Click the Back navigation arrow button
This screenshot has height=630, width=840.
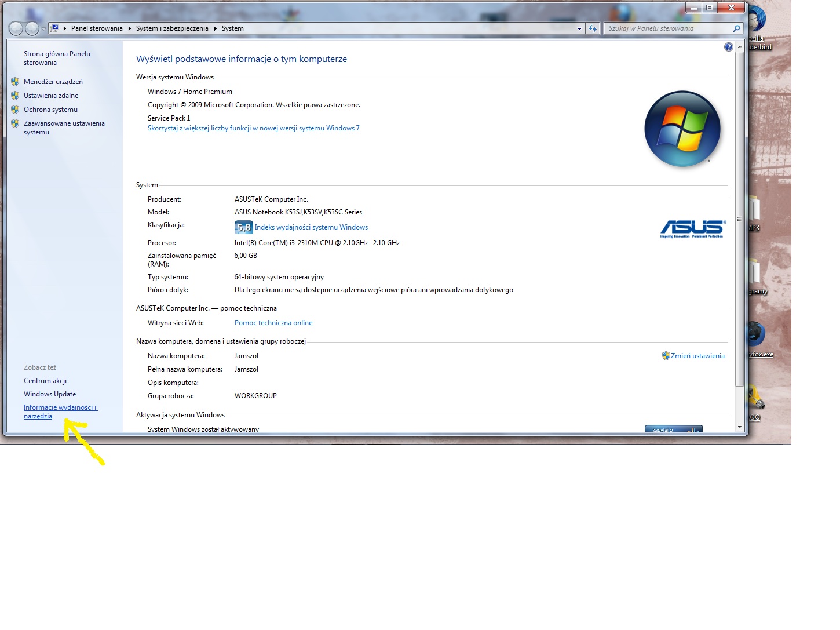[16, 28]
